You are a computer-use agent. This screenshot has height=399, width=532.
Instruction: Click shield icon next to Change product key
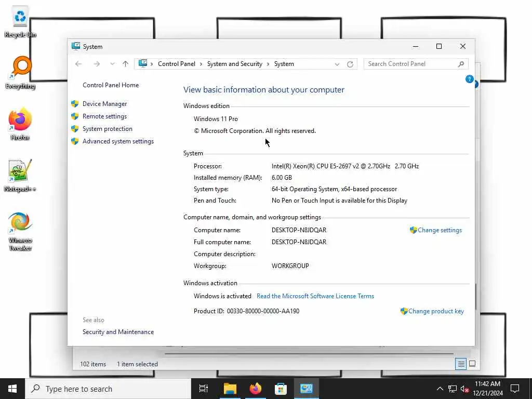pyautogui.click(x=404, y=311)
